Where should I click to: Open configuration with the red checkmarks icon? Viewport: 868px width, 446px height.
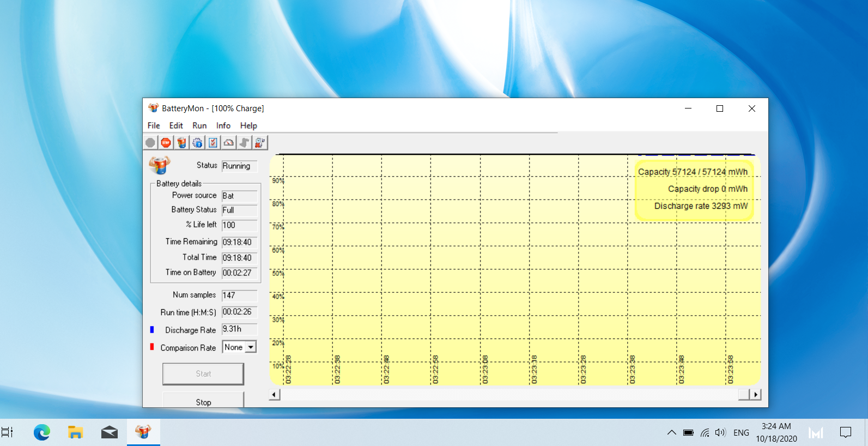click(x=213, y=143)
